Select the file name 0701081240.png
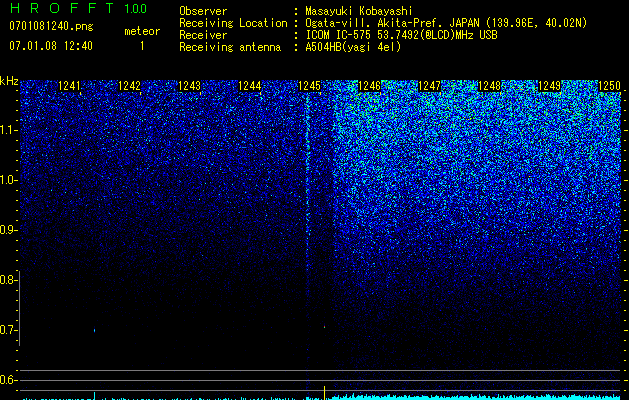 (51, 27)
